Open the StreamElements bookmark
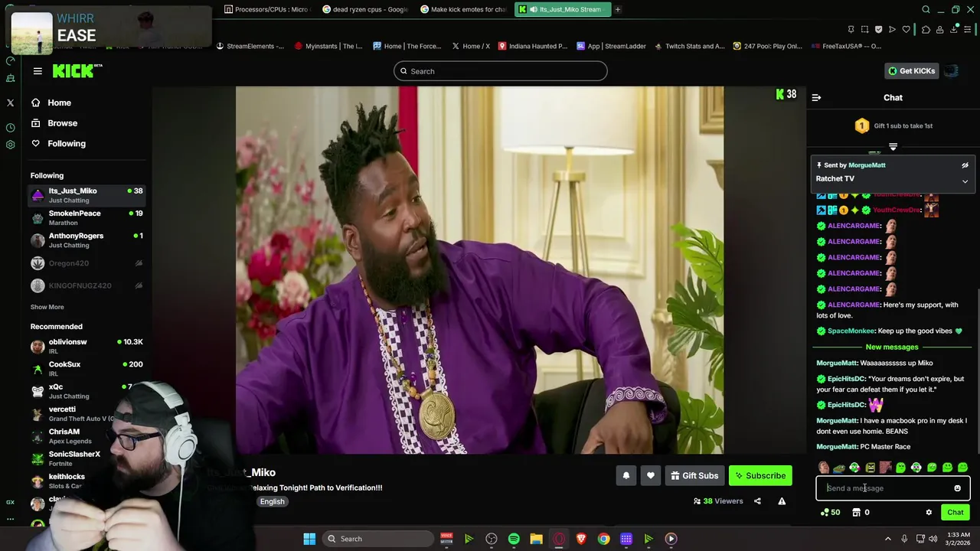980x551 pixels. tap(250, 46)
